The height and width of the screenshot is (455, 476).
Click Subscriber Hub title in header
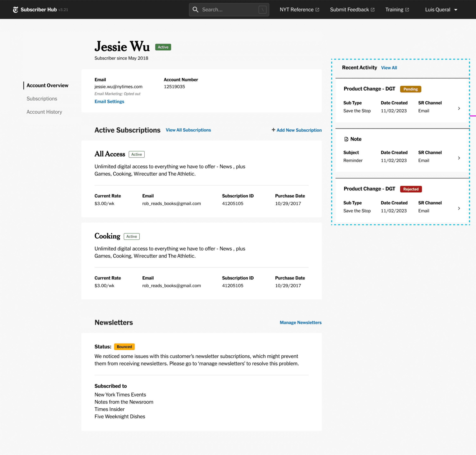tap(39, 10)
